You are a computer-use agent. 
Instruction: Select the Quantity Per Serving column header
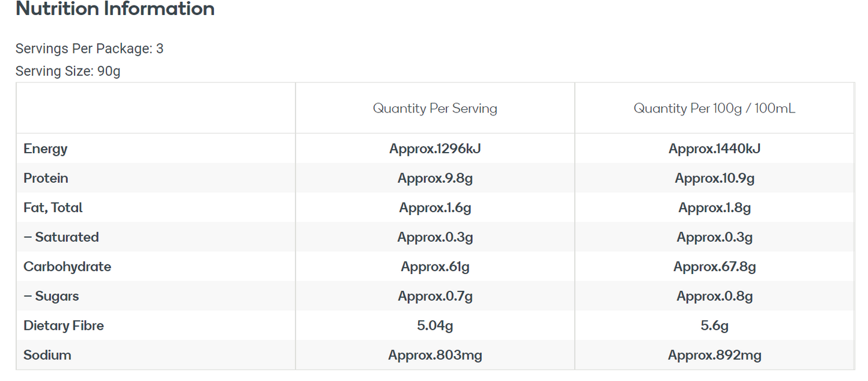(435, 109)
